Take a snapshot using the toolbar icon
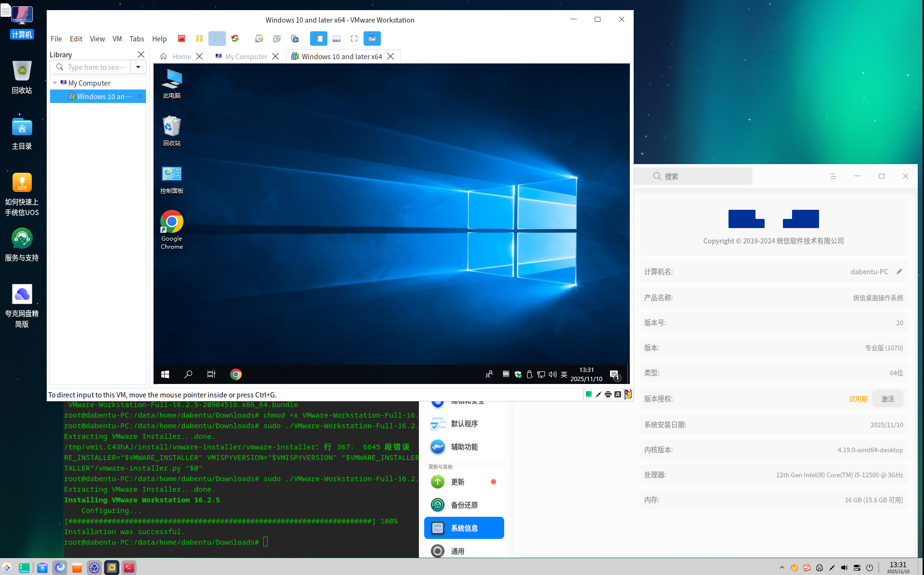Image resolution: width=924 pixels, height=575 pixels. (259, 38)
